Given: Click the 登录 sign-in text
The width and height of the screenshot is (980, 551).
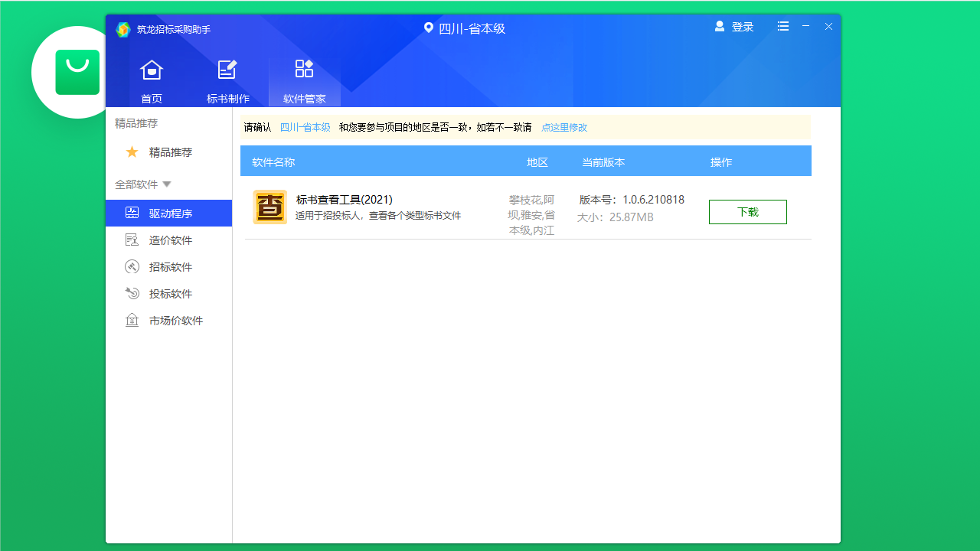Looking at the screenshot, I should [741, 26].
